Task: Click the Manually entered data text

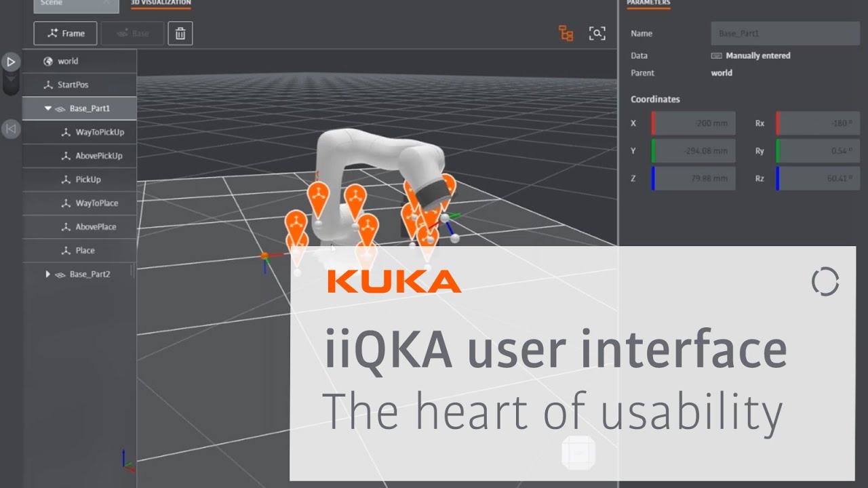Action: click(758, 56)
